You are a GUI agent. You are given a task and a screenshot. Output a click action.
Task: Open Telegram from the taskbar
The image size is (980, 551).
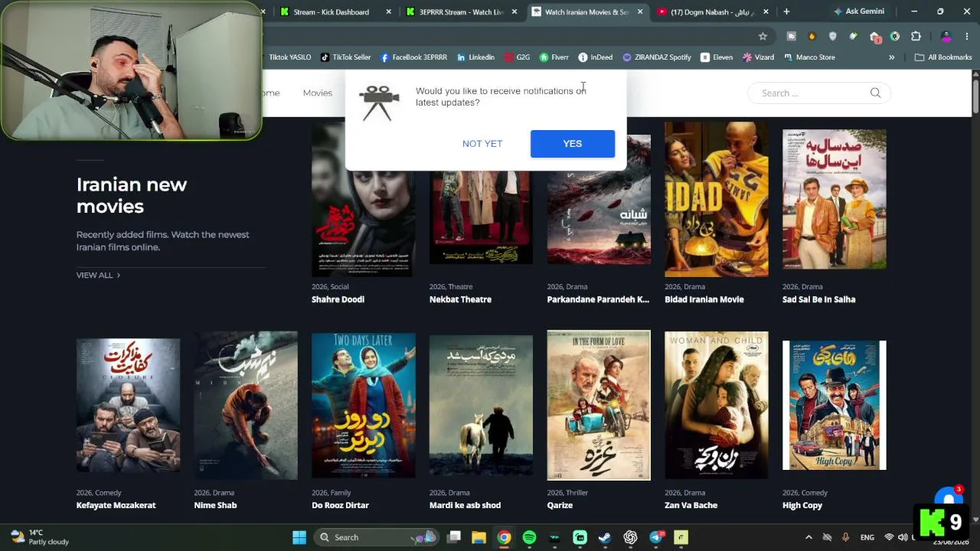[656, 537]
